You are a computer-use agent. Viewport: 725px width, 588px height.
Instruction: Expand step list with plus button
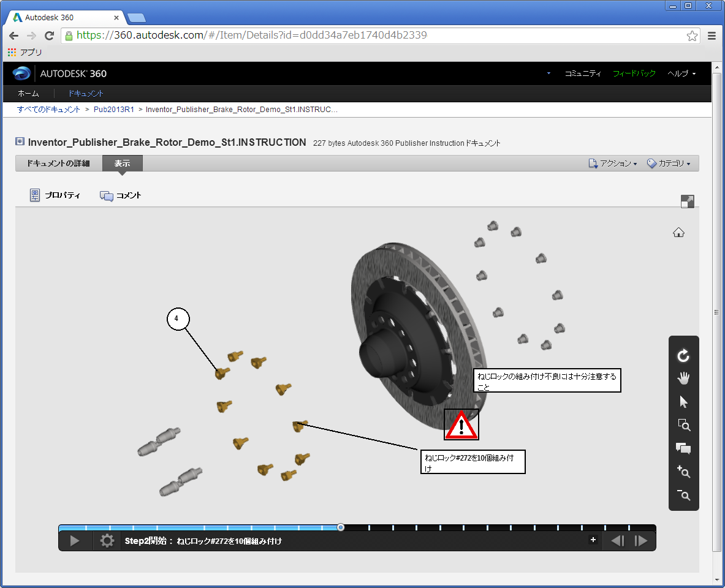[x=593, y=540]
